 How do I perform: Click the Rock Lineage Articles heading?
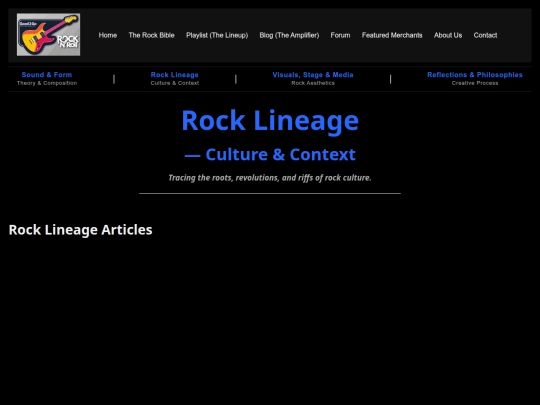pyautogui.click(x=80, y=230)
